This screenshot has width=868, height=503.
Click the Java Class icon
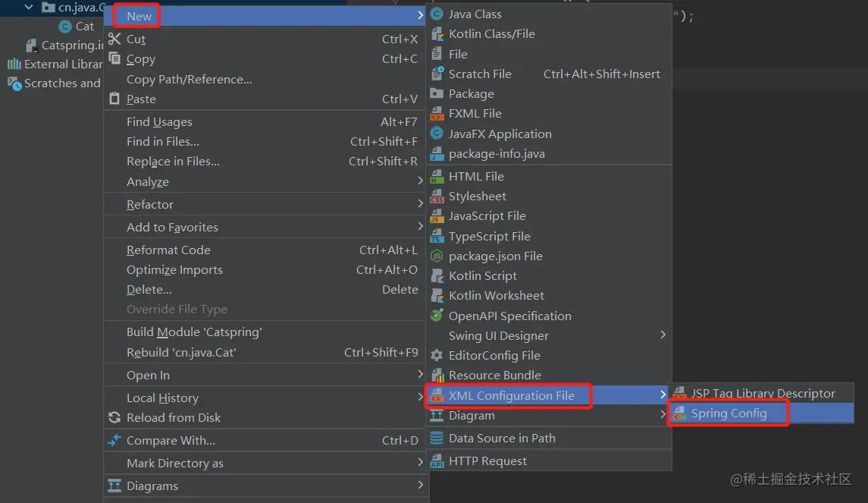click(x=437, y=14)
